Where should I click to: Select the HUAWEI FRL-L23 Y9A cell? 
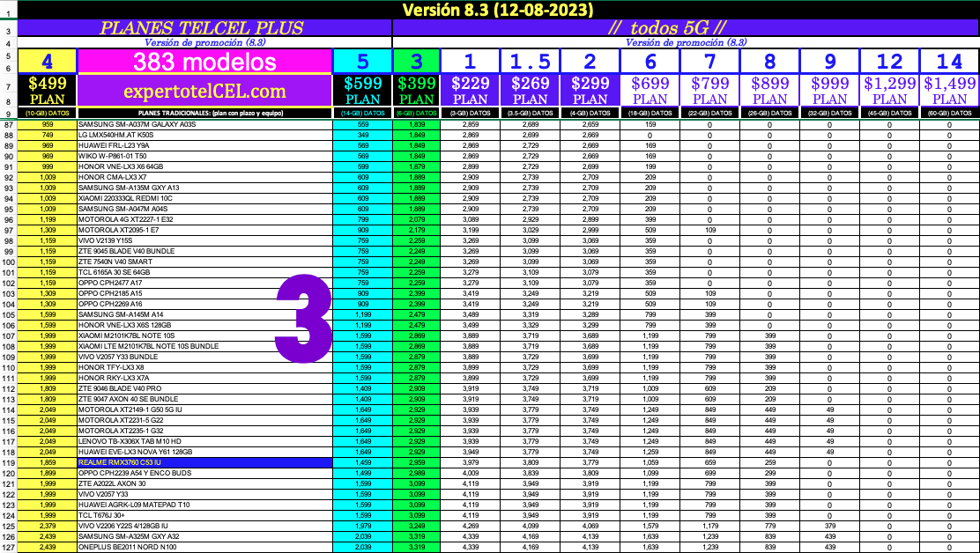(x=204, y=146)
